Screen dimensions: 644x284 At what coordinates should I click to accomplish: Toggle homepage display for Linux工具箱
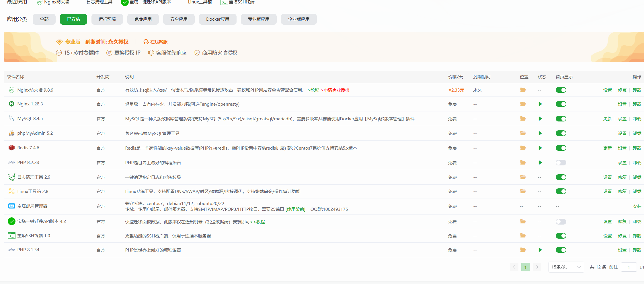pos(561,191)
